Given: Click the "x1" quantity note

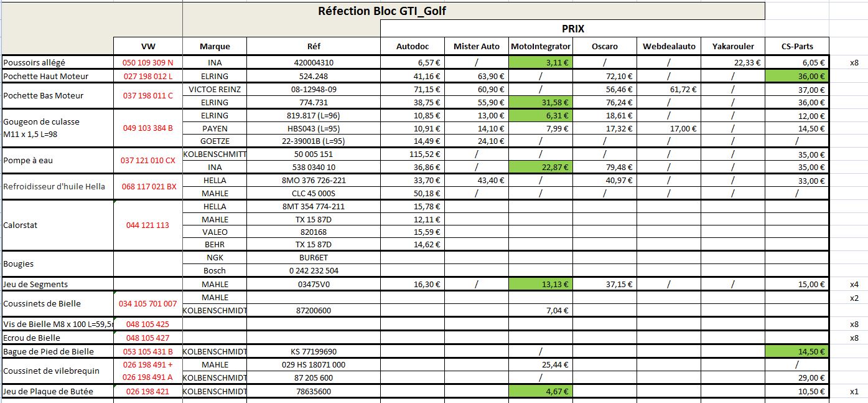Looking at the screenshot, I should tap(854, 391).
